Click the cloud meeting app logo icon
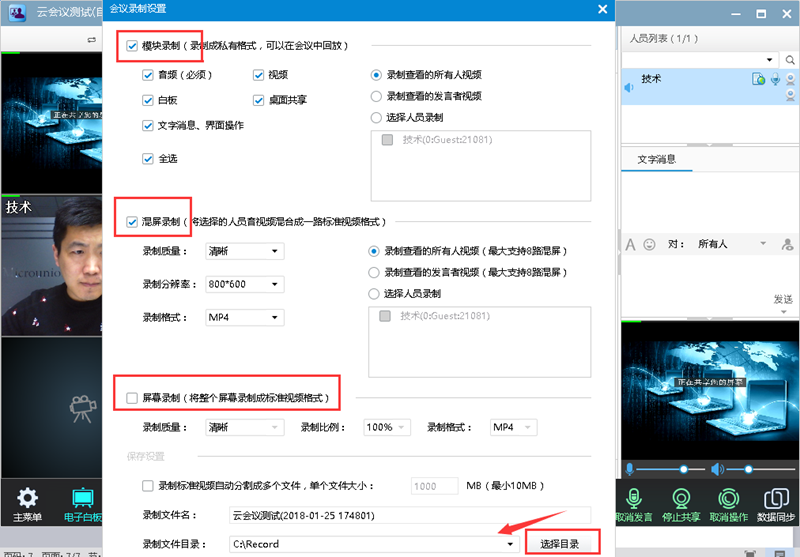800x557 pixels. click(18, 12)
